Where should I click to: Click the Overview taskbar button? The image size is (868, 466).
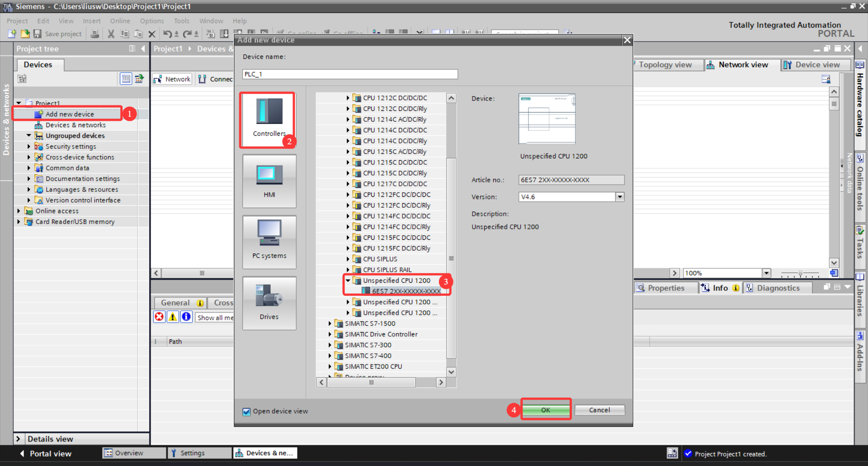point(134,453)
